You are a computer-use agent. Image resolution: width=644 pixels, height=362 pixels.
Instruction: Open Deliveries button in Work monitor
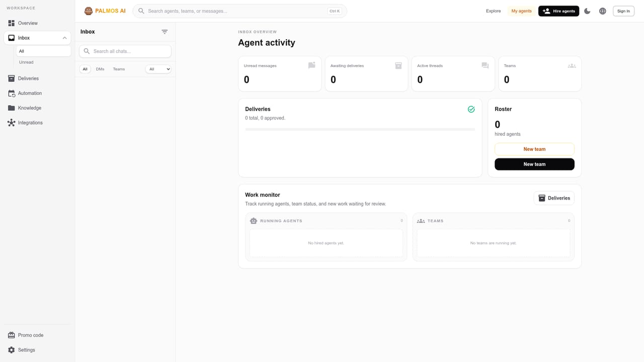[554, 198]
